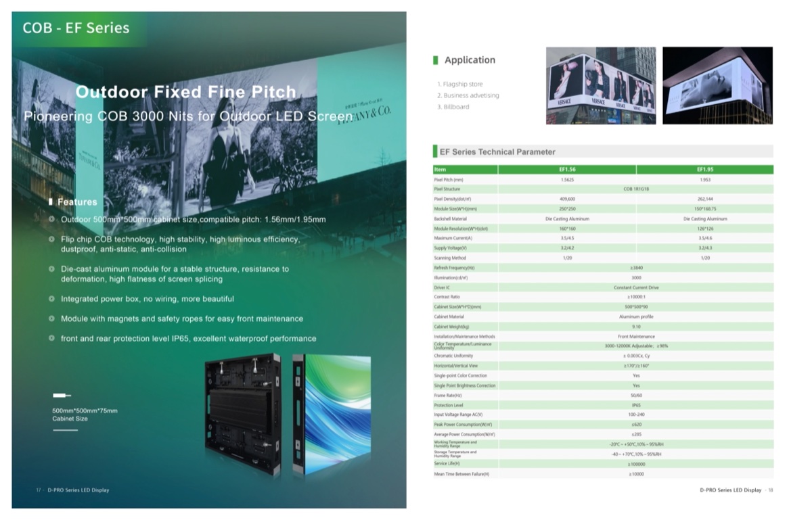
Task: Open the night corner LED screen photo
Action: pos(717,85)
